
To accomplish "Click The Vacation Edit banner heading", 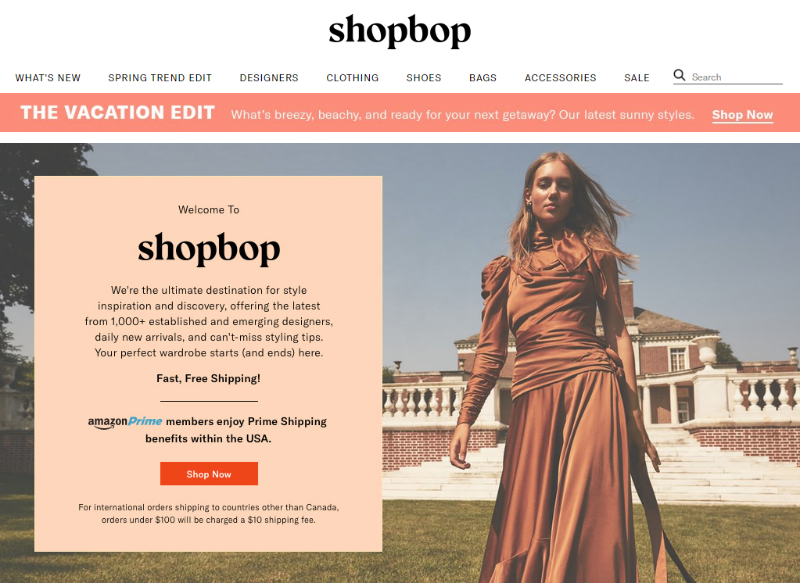I will (117, 113).
